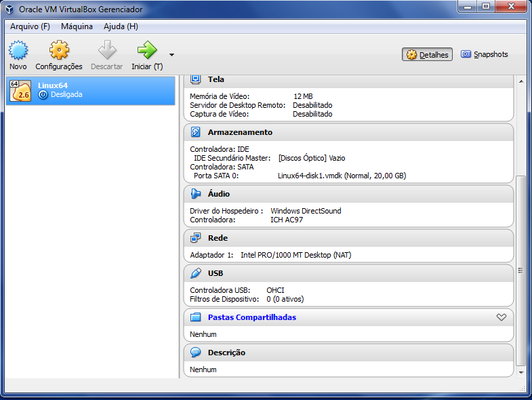Open Configurações gear icon in toolbar
Screen dimensions: 532x400
tap(59, 50)
